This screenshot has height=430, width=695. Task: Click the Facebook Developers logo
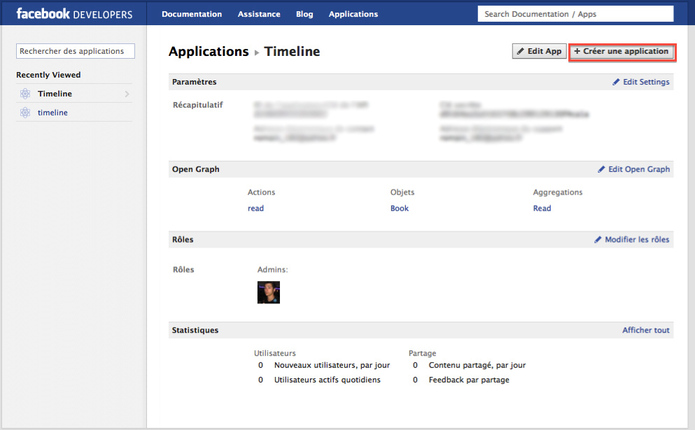pos(74,14)
